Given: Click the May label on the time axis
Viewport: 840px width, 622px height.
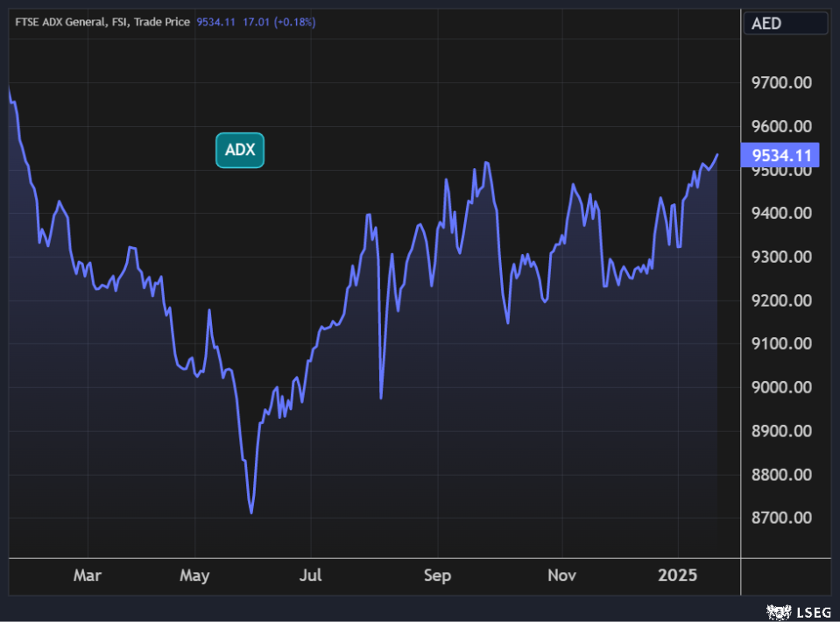Looking at the screenshot, I should click(194, 576).
